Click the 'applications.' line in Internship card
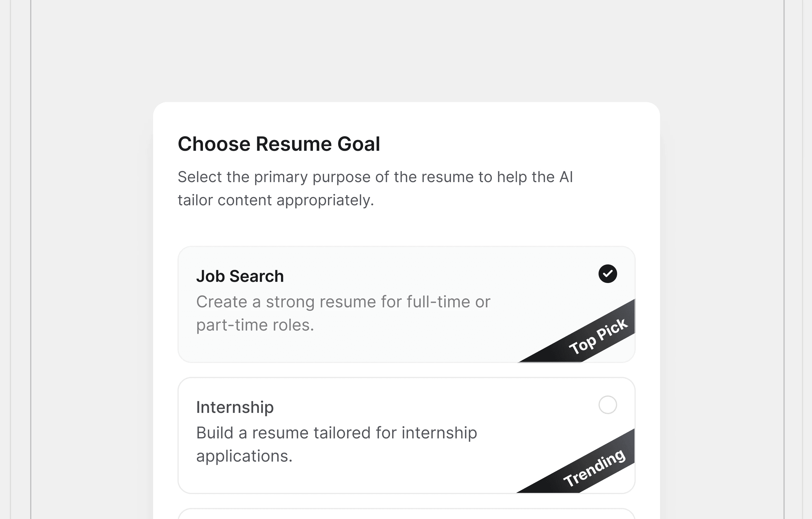The width and height of the screenshot is (812, 519). coord(244,456)
